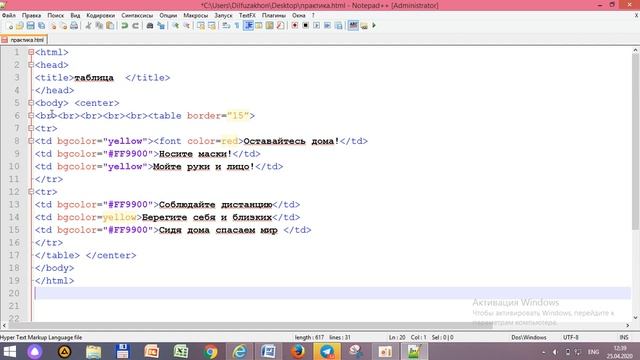Cut selection with the scissors icon

[88, 26]
